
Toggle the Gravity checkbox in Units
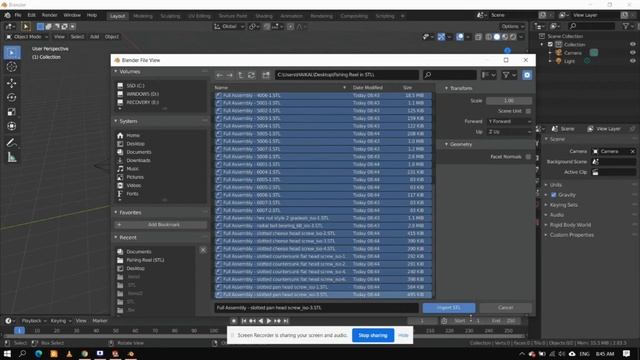(x=553, y=195)
